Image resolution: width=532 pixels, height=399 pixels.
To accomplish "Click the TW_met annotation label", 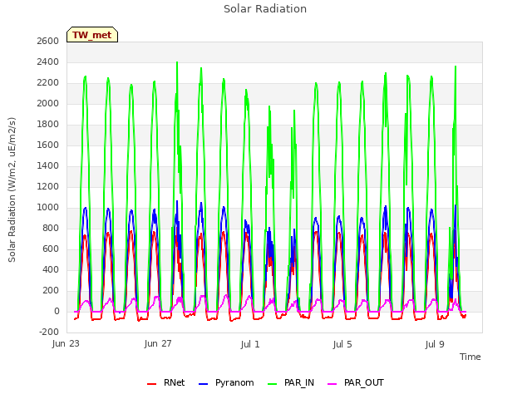I will pyautogui.click(x=92, y=35).
